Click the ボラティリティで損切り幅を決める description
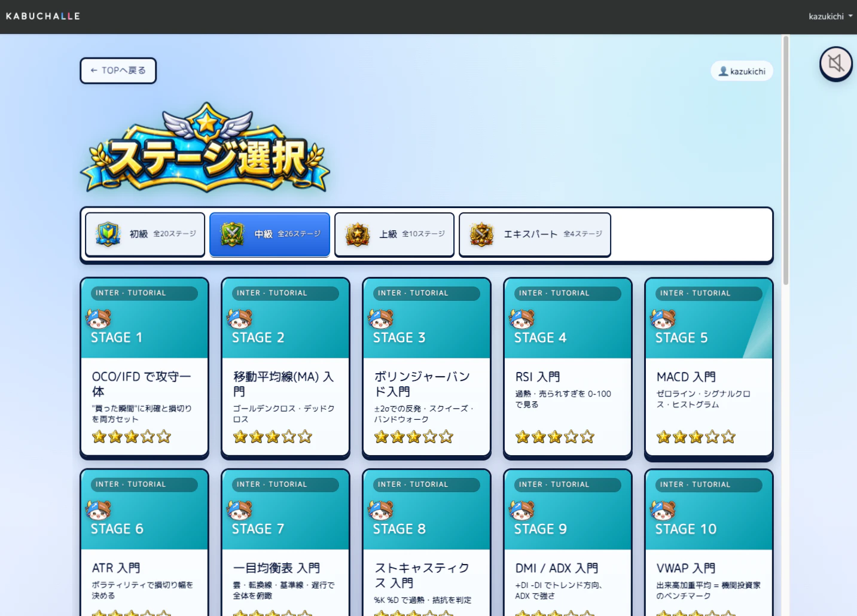This screenshot has width=857, height=616. point(142,590)
